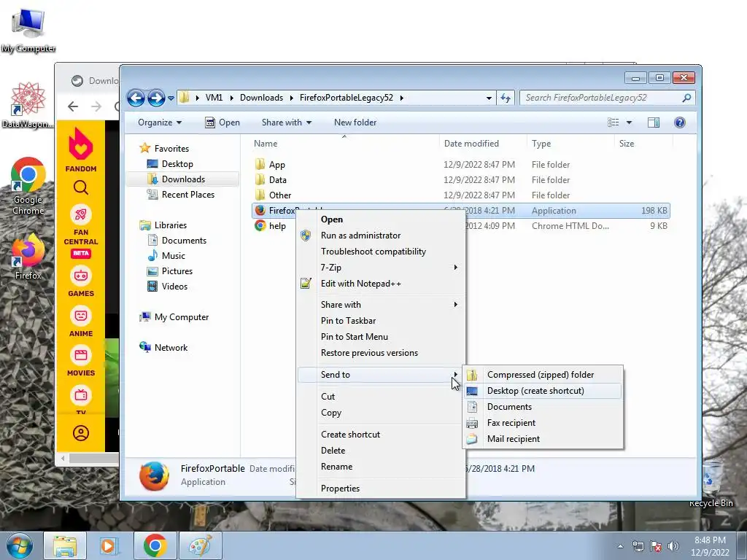This screenshot has width=747, height=560.
Task: Select Documents in Send to submenu
Action: (543, 407)
